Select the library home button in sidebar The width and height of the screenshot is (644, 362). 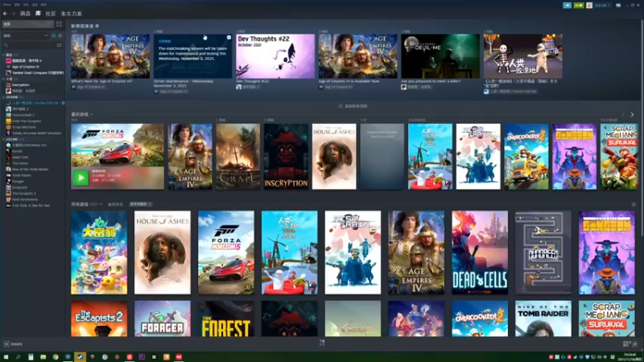[x=27, y=24]
